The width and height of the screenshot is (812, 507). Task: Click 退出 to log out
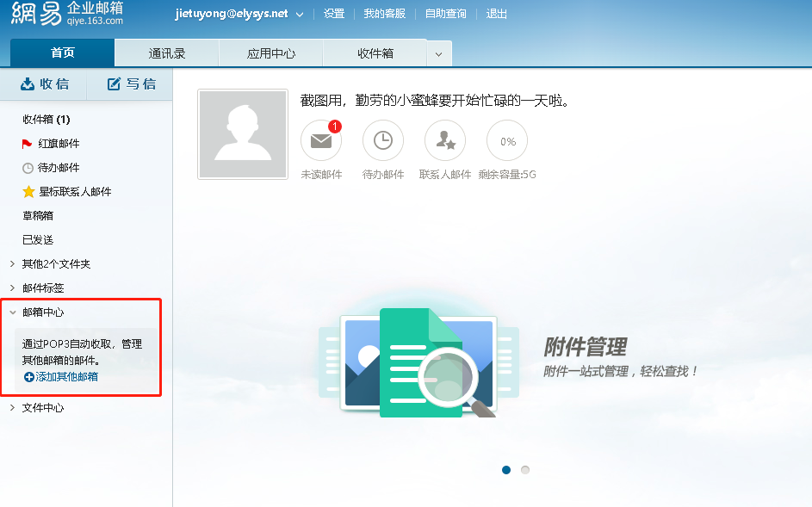[x=496, y=14]
